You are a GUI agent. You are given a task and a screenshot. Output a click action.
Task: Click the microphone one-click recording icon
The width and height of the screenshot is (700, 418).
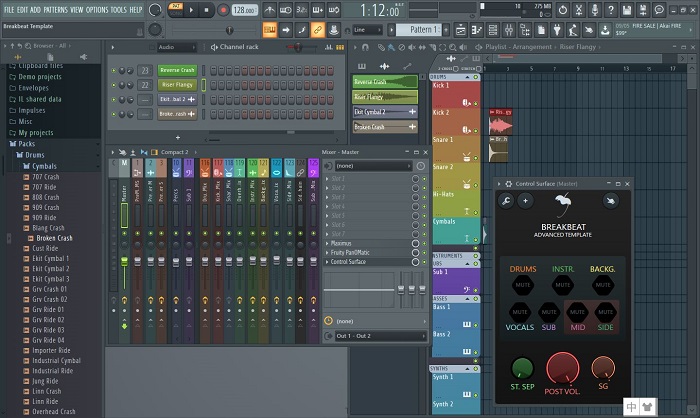[595, 9]
